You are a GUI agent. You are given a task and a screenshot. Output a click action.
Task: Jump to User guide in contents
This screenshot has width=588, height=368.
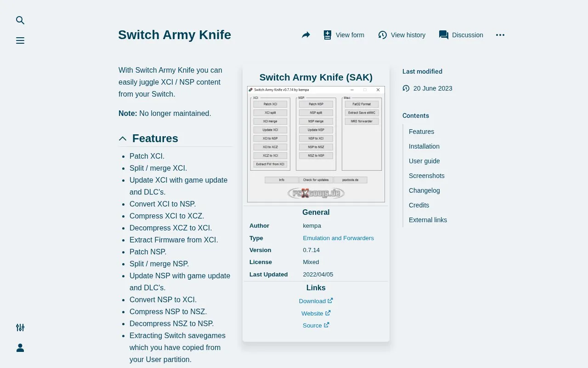pos(424,161)
